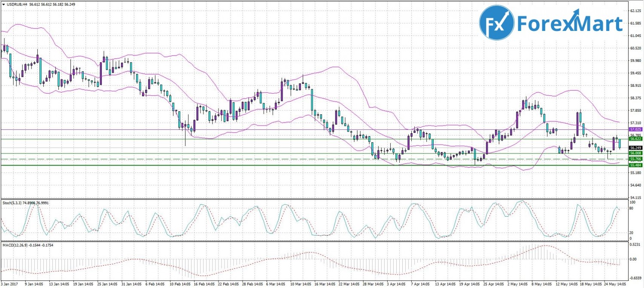Screen dimensions: 644x288
Task: Select the green 55.484 support level label
Action: [x=635, y=165]
